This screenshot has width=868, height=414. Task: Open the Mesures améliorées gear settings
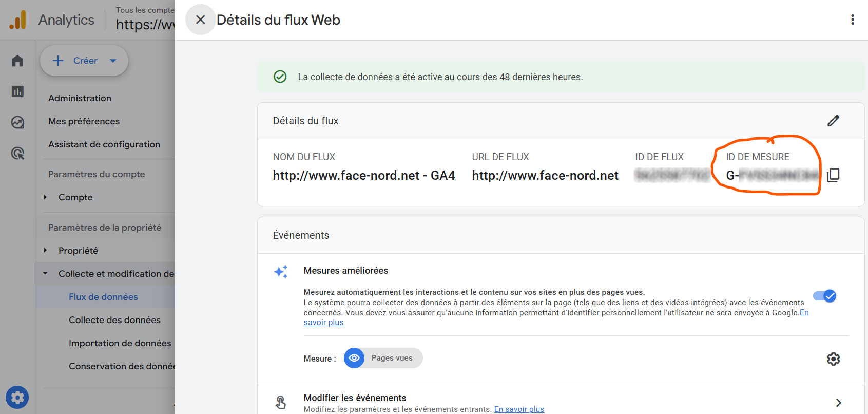coord(833,359)
